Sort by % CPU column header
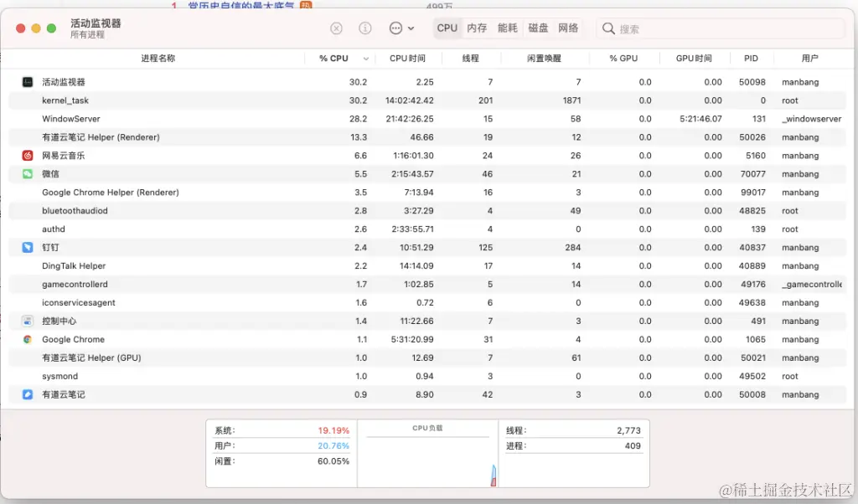The width and height of the screenshot is (858, 504). [x=333, y=59]
